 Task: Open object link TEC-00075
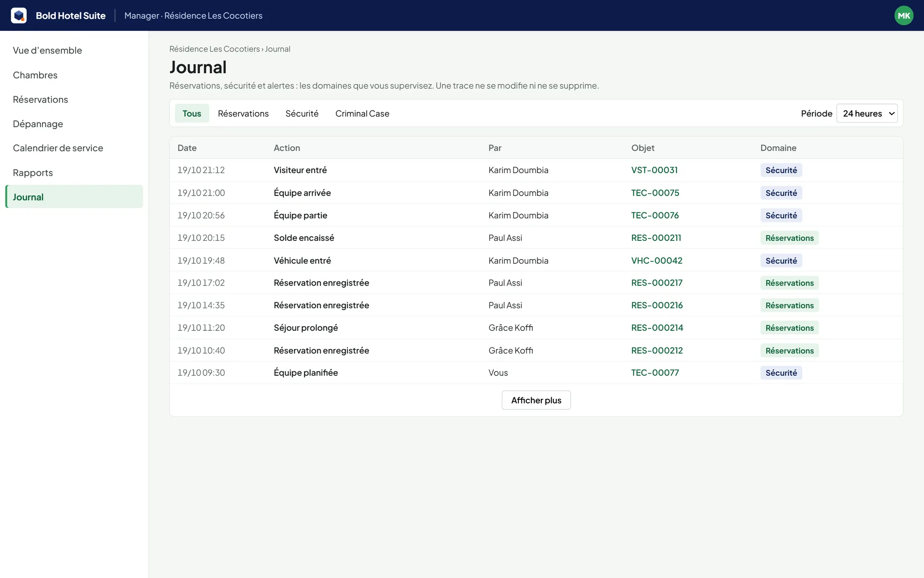click(x=655, y=193)
